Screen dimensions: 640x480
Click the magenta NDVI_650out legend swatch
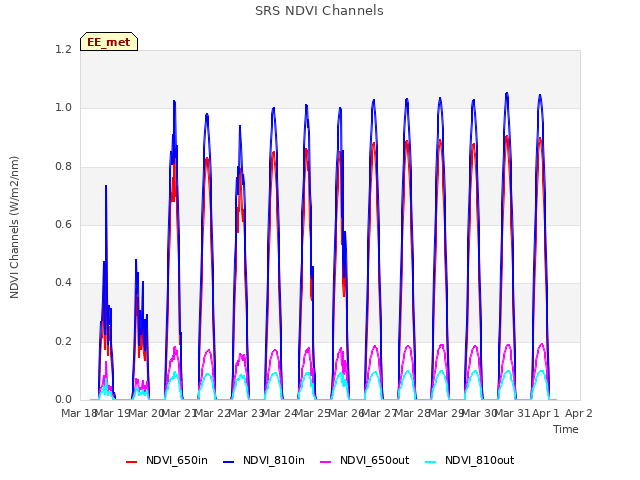point(326,462)
